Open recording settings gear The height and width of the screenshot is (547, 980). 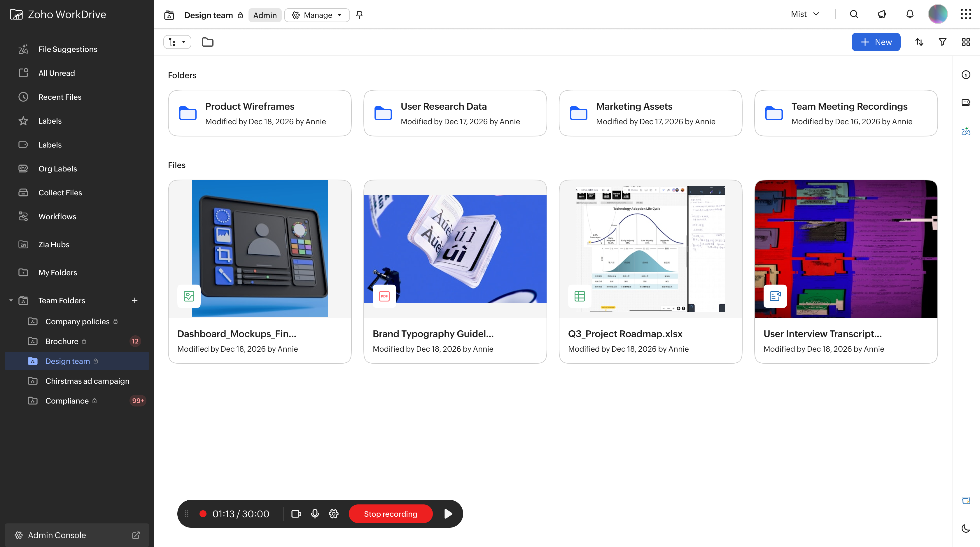pyautogui.click(x=334, y=514)
